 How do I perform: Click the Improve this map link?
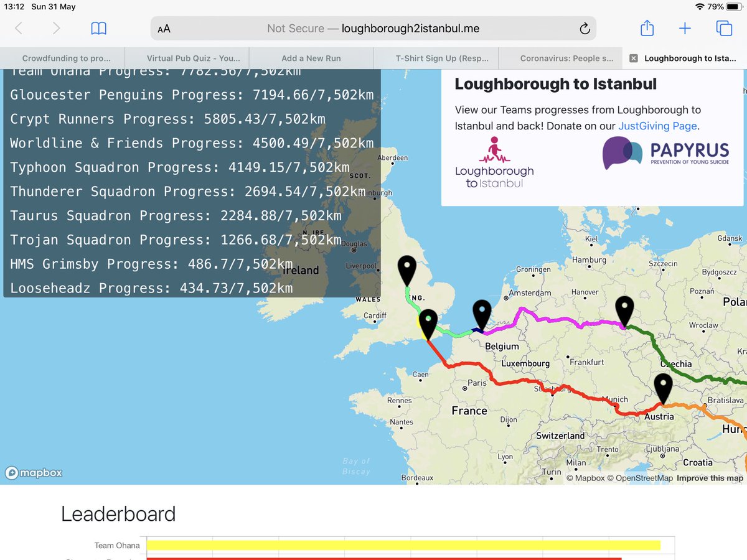[x=710, y=478]
